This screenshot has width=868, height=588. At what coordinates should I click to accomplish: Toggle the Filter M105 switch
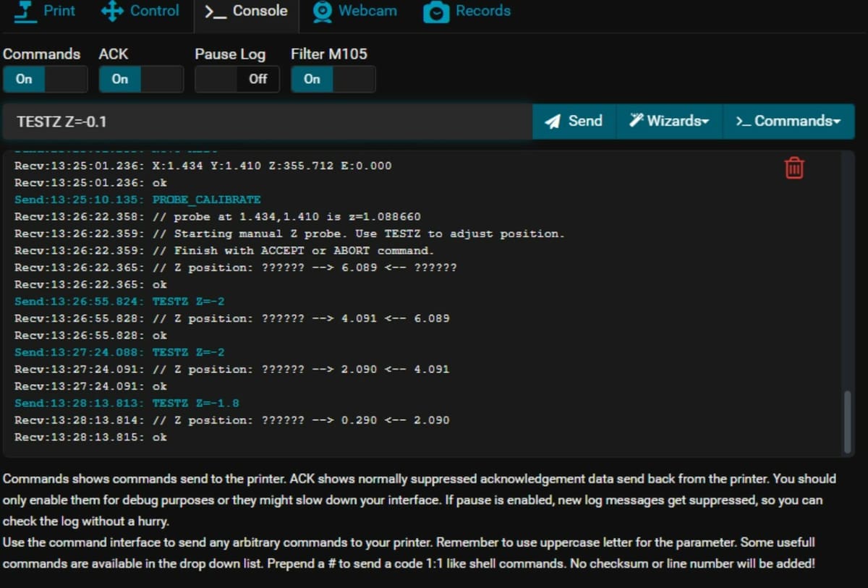333,79
